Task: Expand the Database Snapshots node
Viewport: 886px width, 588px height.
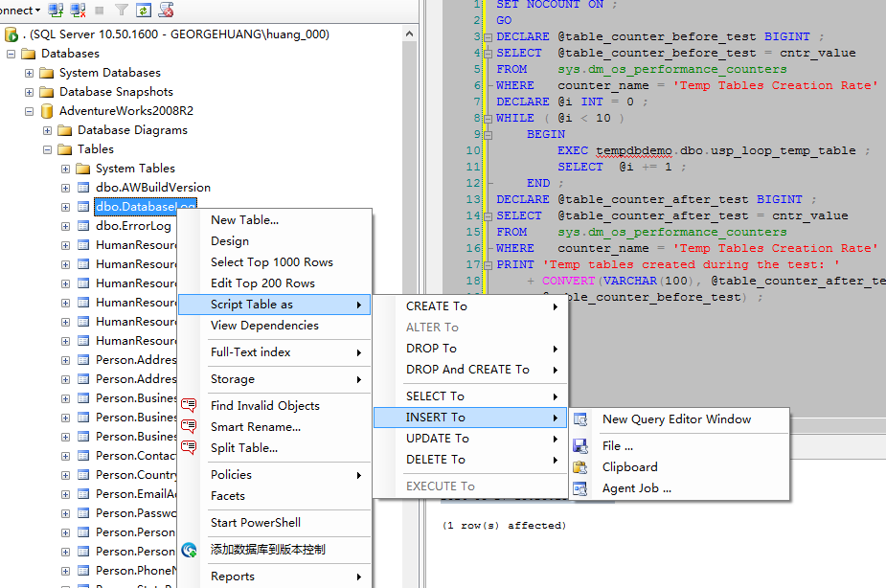Action: (29, 92)
